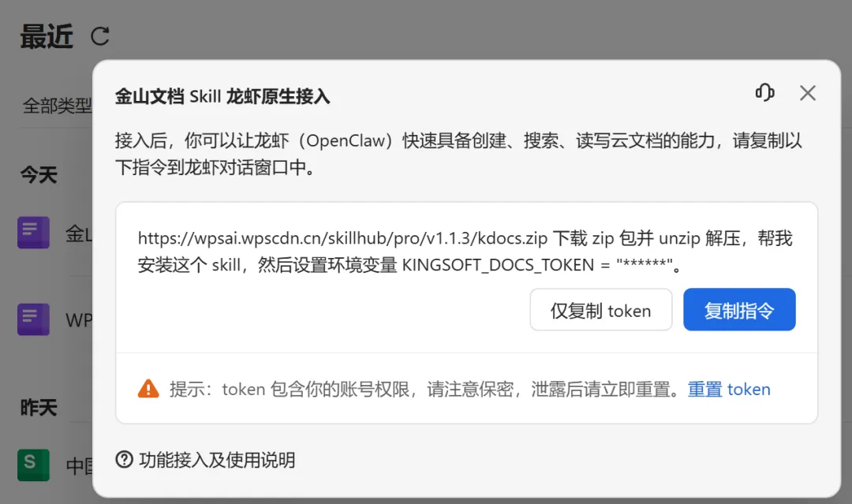Close the Skill access dialog
The width and height of the screenshot is (852, 504).
pyautogui.click(x=808, y=93)
